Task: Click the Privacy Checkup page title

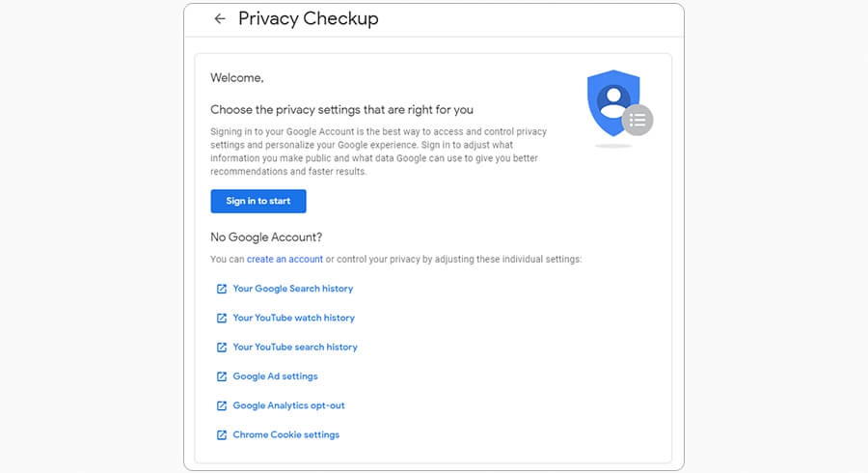Action: (309, 18)
